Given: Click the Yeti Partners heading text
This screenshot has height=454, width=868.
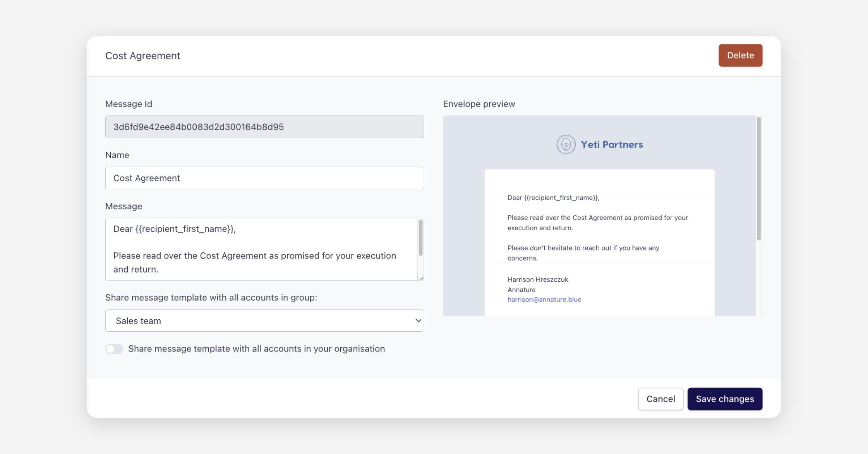Looking at the screenshot, I should (612, 144).
